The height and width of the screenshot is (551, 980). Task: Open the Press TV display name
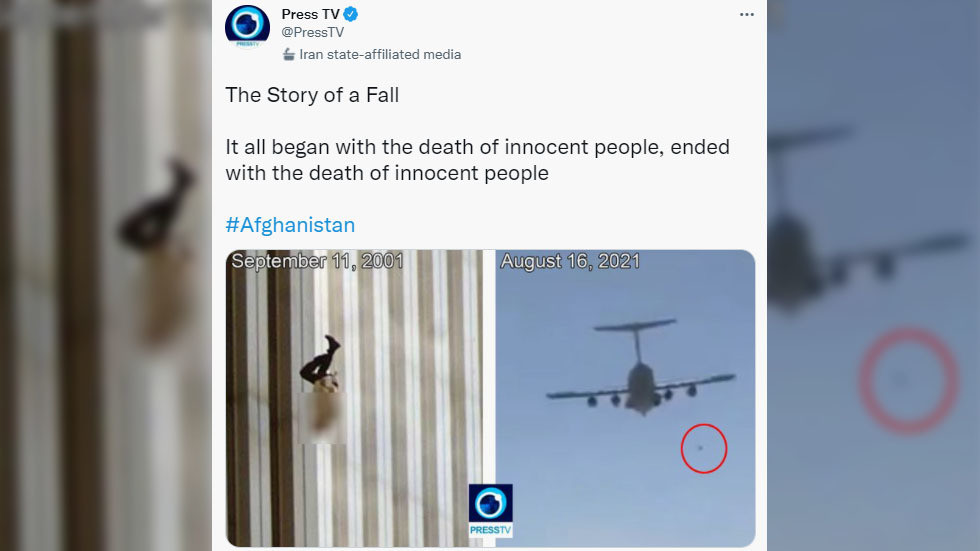click(x=310, y=14)
